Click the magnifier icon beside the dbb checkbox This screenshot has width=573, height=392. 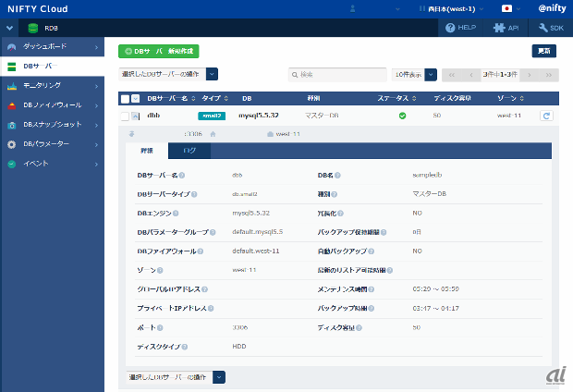coord(135,116)
